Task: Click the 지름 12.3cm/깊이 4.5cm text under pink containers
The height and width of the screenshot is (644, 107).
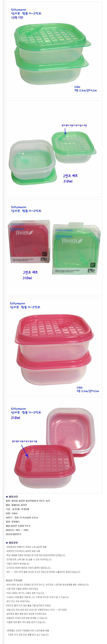Action: 88,391
